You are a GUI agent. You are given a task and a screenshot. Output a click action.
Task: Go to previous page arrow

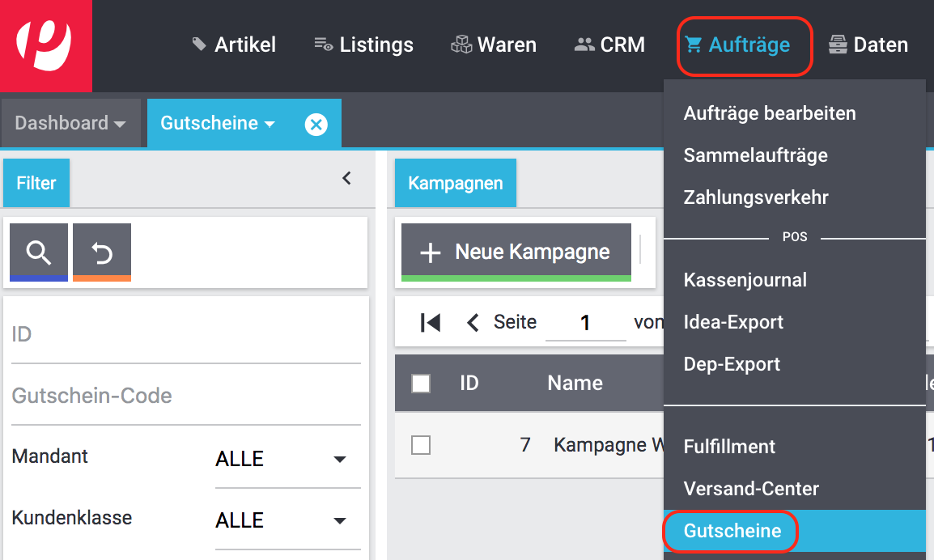[473, 323]
